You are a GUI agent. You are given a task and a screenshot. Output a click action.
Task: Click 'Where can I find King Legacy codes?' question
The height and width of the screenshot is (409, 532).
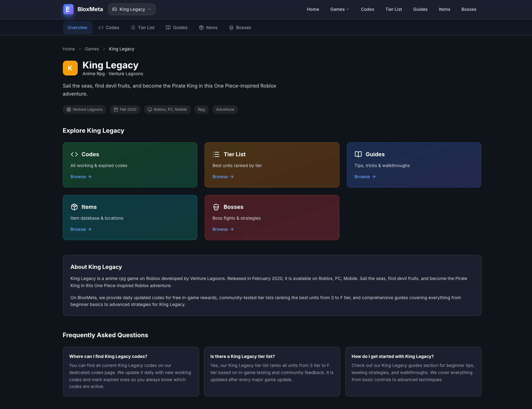coord(108,356)
